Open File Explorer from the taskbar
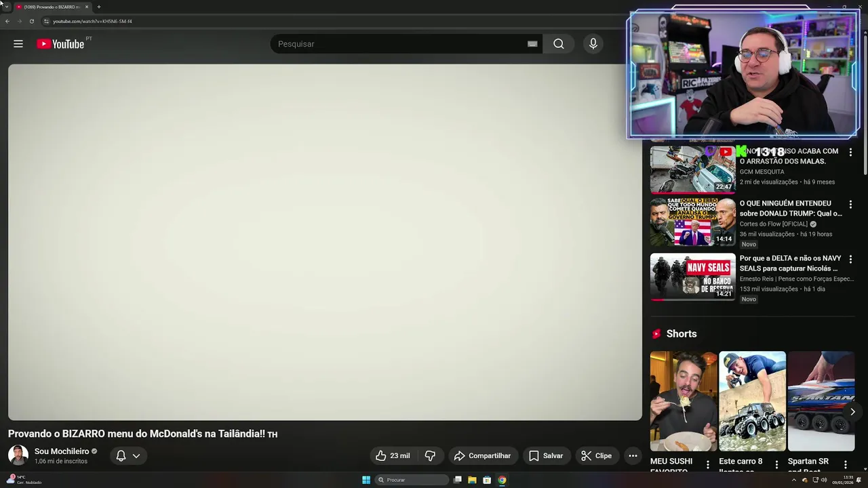Viewport: 868px width, 488px height. pyautogui.click(x=472, y=480)
